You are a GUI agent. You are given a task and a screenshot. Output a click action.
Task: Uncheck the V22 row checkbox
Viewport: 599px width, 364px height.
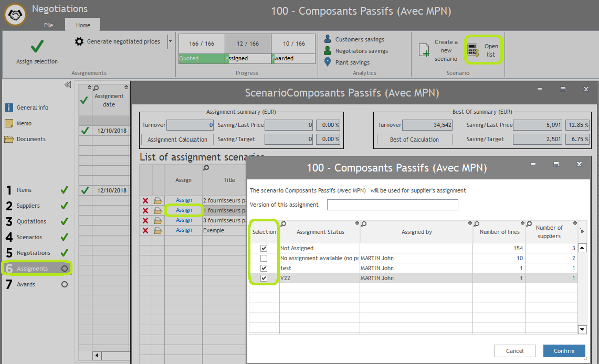point(264,278)
